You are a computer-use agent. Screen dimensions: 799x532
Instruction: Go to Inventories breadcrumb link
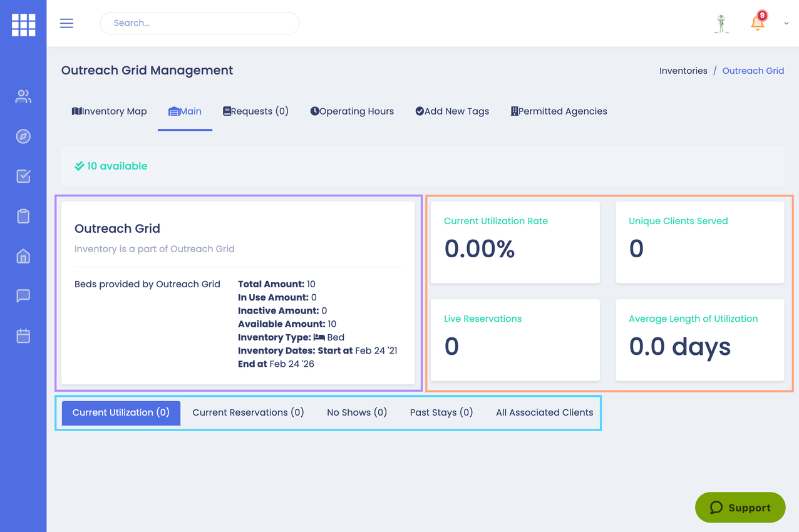pos(683,71)
